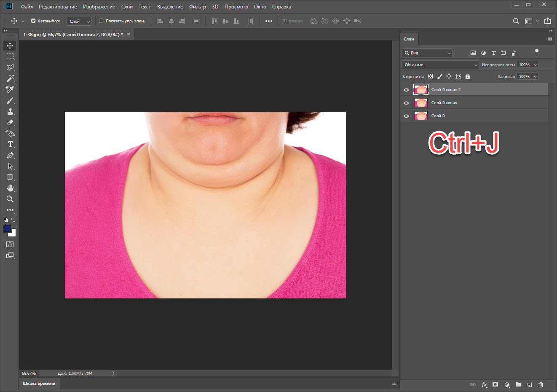Viewport: 557px width, 392px height.
Task: Enable Show transform controls (Показать упр. элем.) checkbox
Action: (101, 21)
